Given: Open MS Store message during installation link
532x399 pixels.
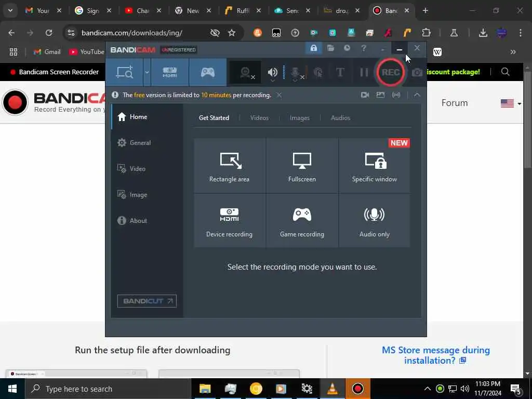Looking at the screenshot, I should [x=436, y=355].
